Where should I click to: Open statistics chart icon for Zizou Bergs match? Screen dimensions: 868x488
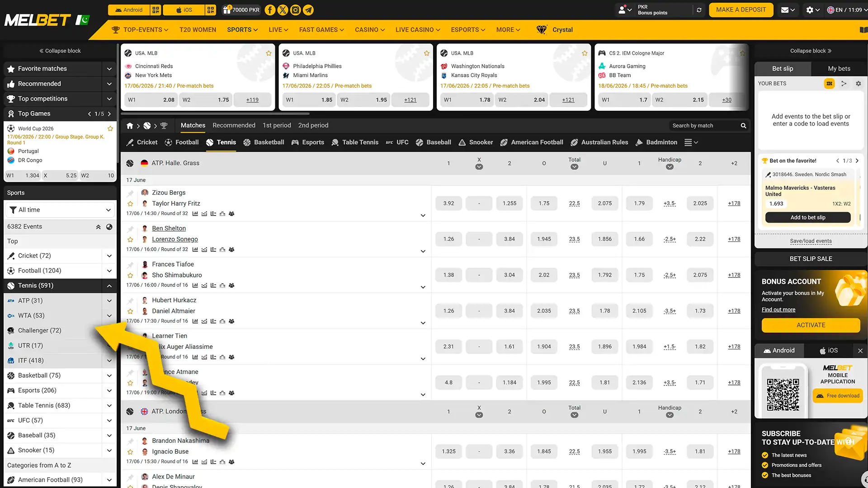195,214
